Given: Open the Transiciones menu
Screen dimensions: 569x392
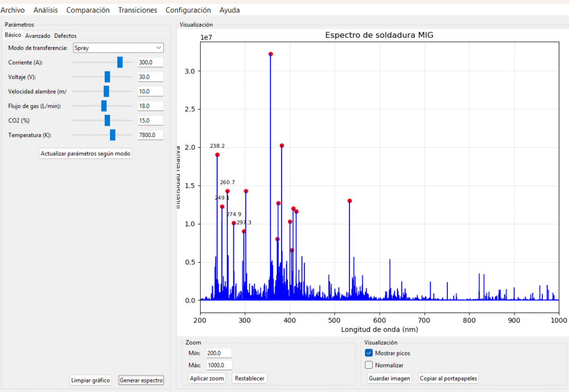Looking at the screenshot, I should [137, 10].
